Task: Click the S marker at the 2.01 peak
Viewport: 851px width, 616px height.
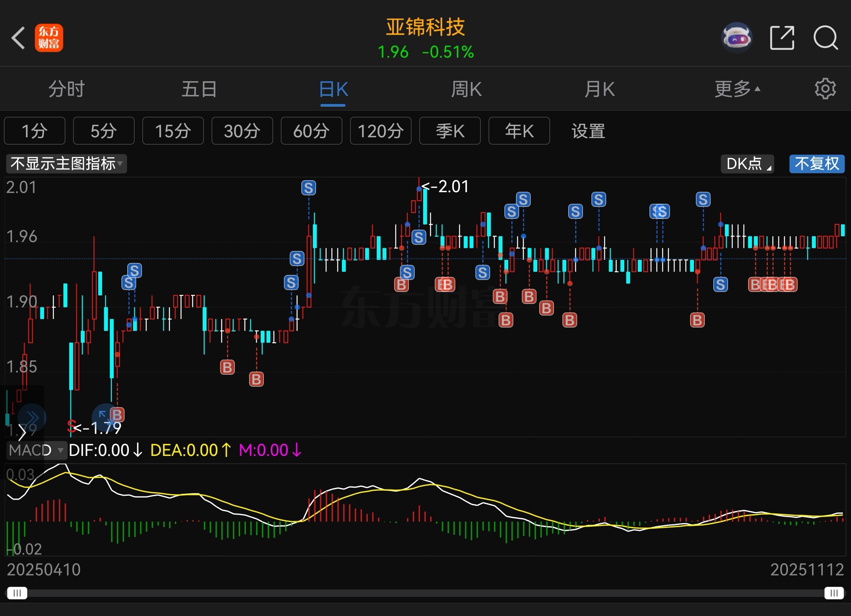Action: click(419, 237)
